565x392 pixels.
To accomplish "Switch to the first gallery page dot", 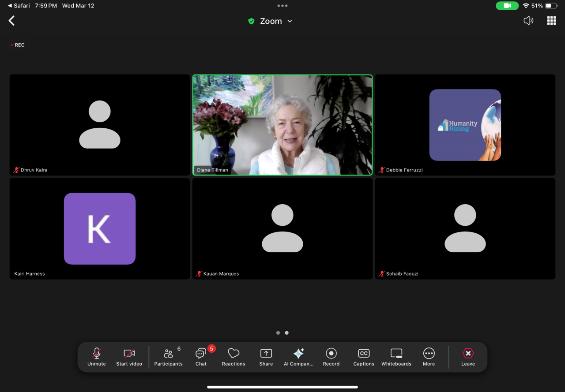I will coord(278,333).
